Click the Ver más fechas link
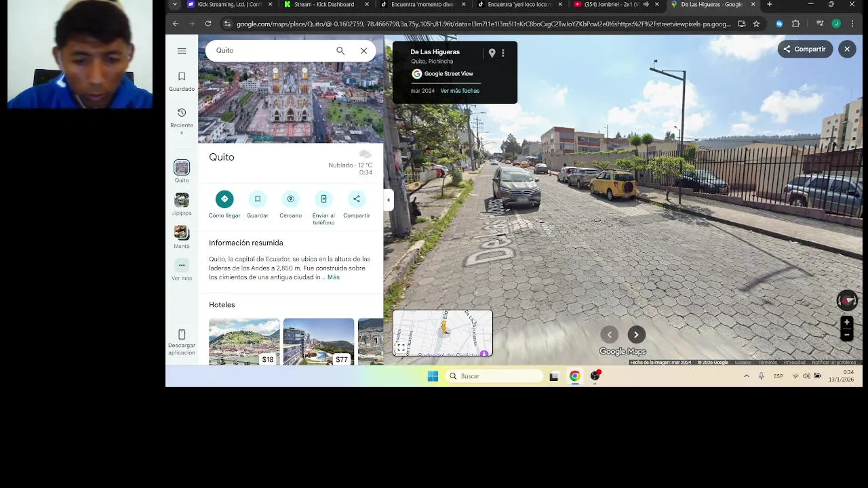 (x=460, y=91)
